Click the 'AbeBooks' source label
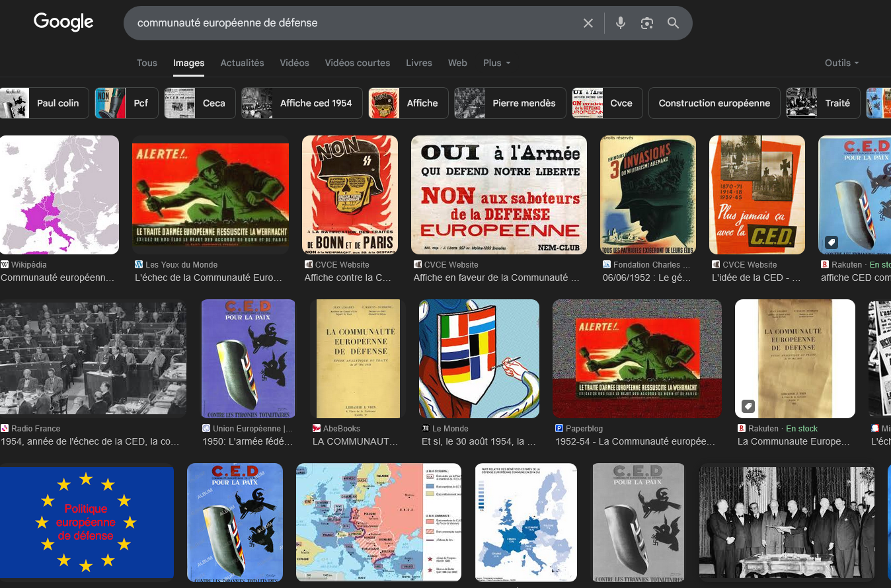The image size is (891, 588). click(342, 429)
